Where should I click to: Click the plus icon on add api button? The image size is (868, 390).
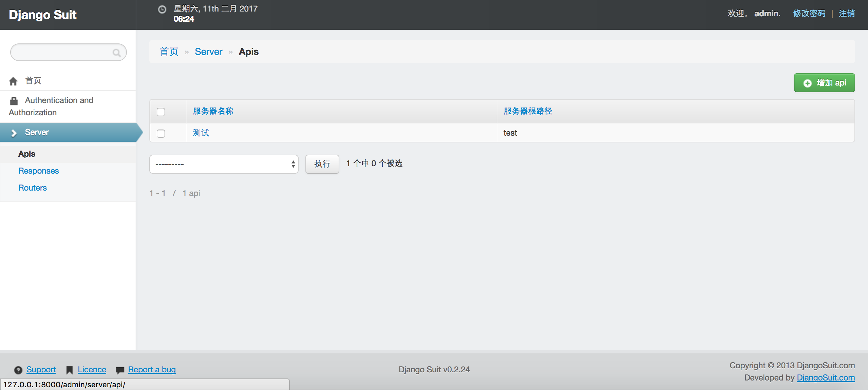pyautogui.click(x=808, y=83)
